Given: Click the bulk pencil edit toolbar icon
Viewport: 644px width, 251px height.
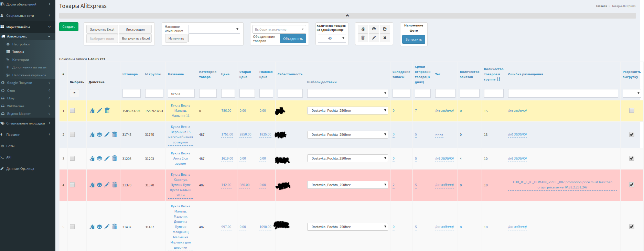Looking at the screenshot, I should click(374, 38).
